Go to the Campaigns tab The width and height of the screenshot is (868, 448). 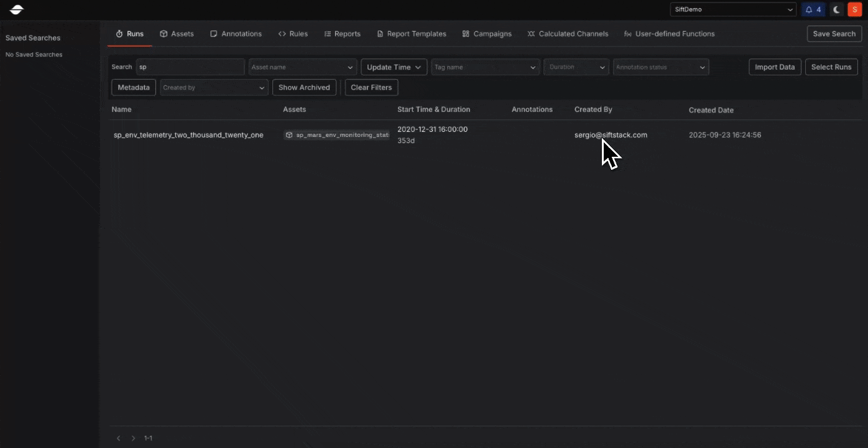pos(487,34)
